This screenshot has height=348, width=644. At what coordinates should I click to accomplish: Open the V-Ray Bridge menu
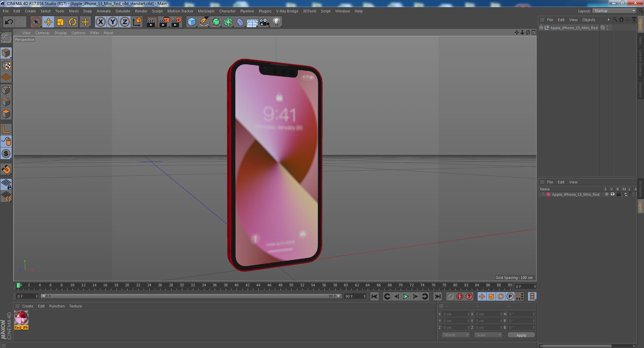coord(287,11)
